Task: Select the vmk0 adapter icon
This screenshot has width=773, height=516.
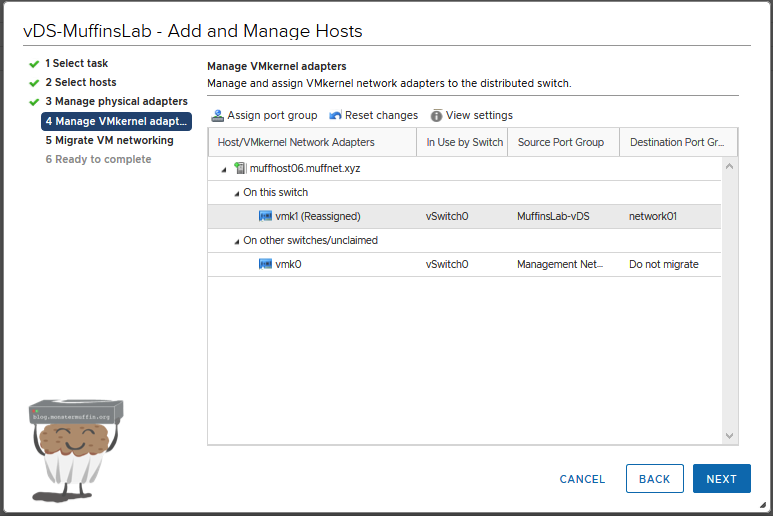Action: 266,264
